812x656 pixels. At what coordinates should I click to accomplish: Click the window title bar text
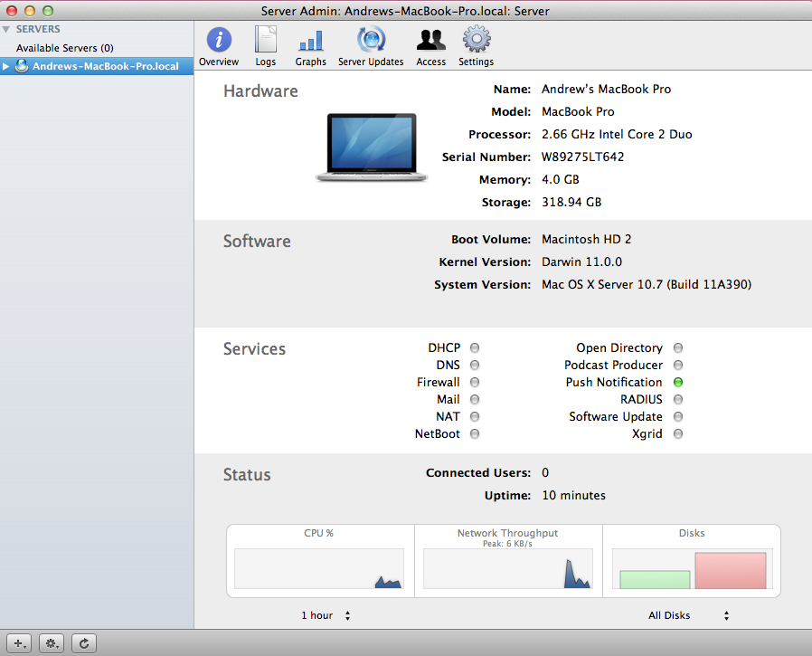405,11
